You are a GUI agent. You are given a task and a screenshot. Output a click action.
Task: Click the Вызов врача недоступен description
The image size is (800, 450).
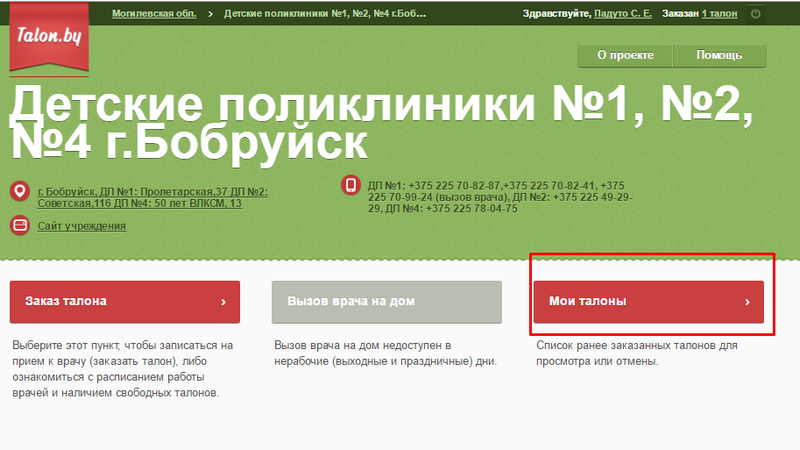pos(385,353)
